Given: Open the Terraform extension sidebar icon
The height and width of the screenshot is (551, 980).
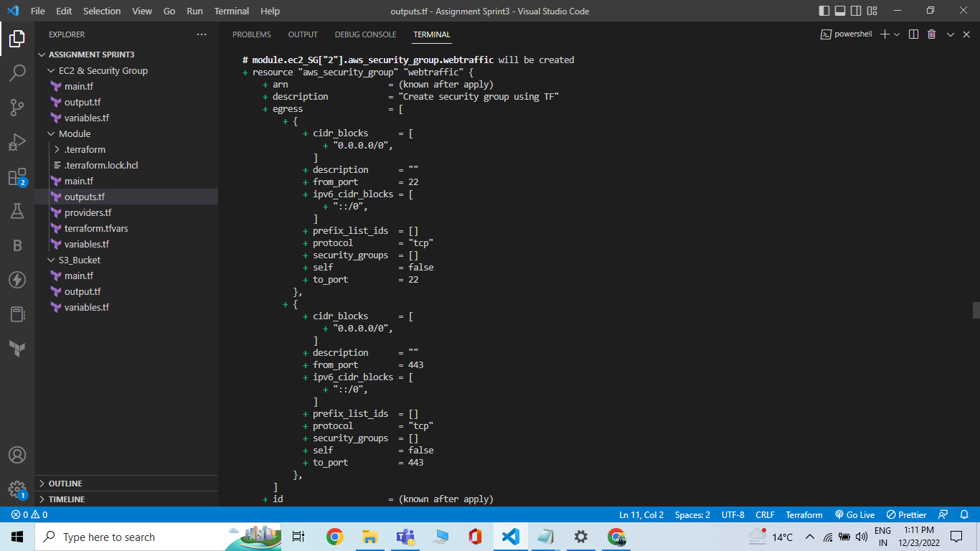Looking at the screenshot, I should (18, 349).
